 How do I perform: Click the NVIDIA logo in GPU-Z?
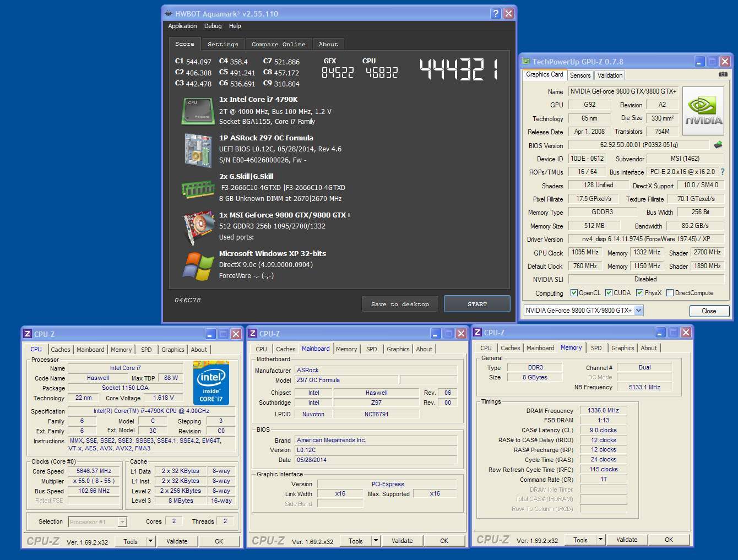point(703,111)
